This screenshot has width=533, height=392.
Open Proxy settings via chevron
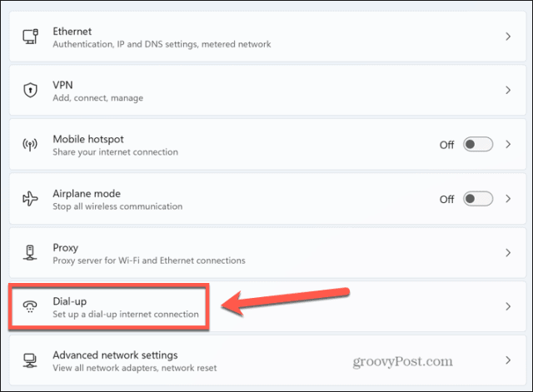[508, 253]
